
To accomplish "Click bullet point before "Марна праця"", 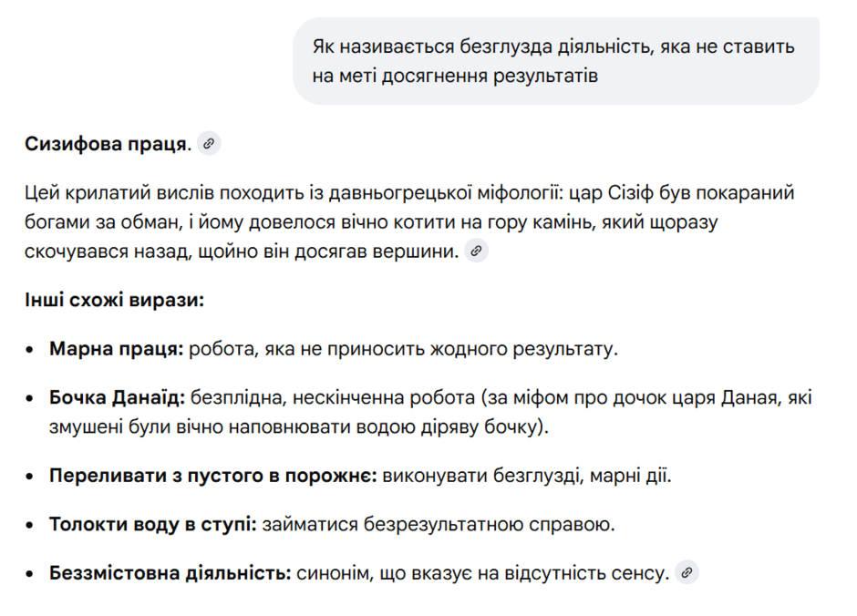I will coord(30,350).
